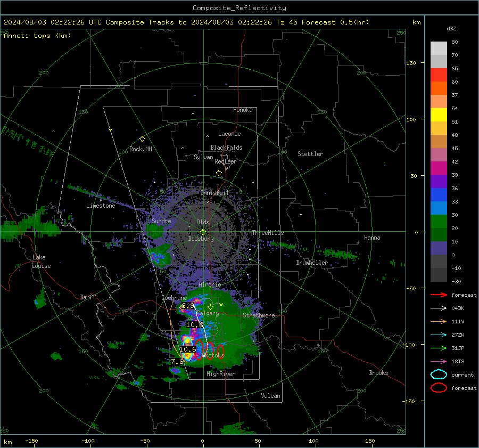Select the purple 39 dBZ color swatch
Image resolution: width=479 pixels, height=448 pixels.
click(439, 181)
